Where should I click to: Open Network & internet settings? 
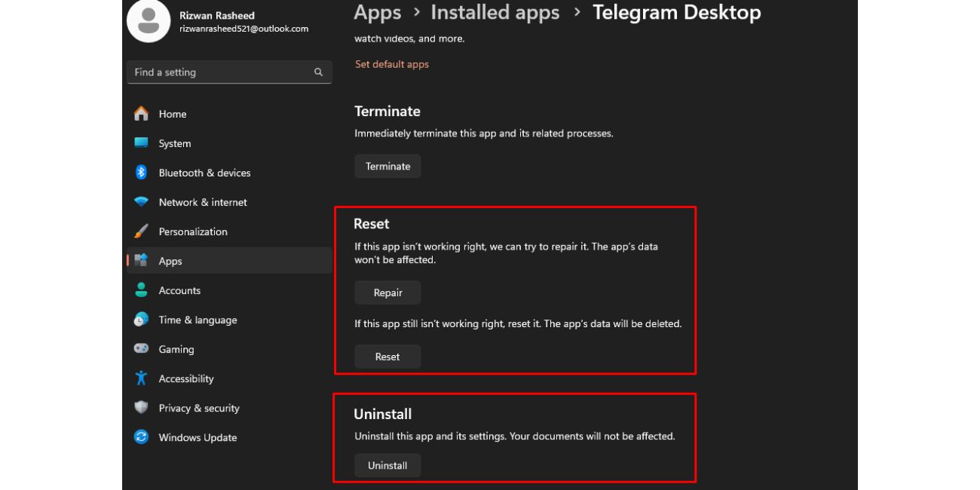[x=229, y=202]
